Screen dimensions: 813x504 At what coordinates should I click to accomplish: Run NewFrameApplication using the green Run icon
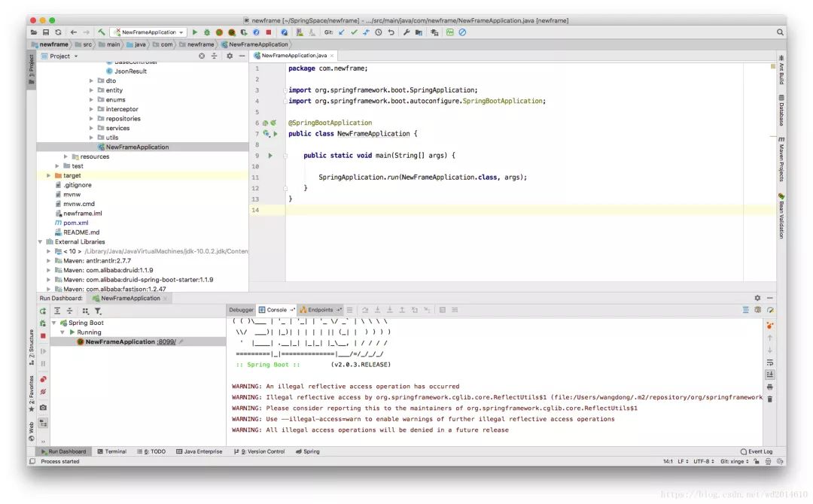(195, 32)
